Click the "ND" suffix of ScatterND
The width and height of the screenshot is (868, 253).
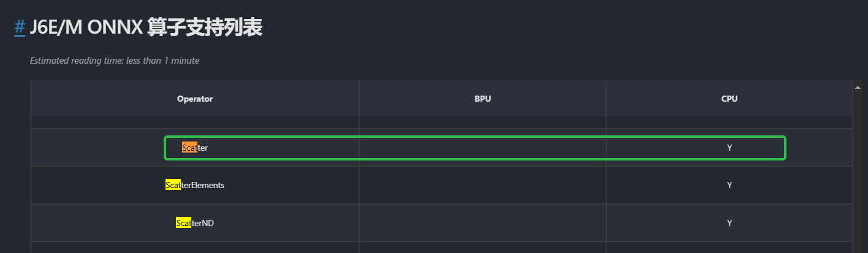point(208,223)
